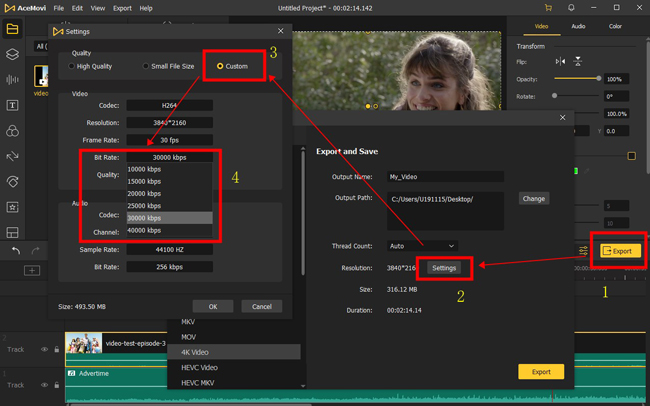Open the View menu
Viewport: 650px width, 406px height.
(98, 8)
